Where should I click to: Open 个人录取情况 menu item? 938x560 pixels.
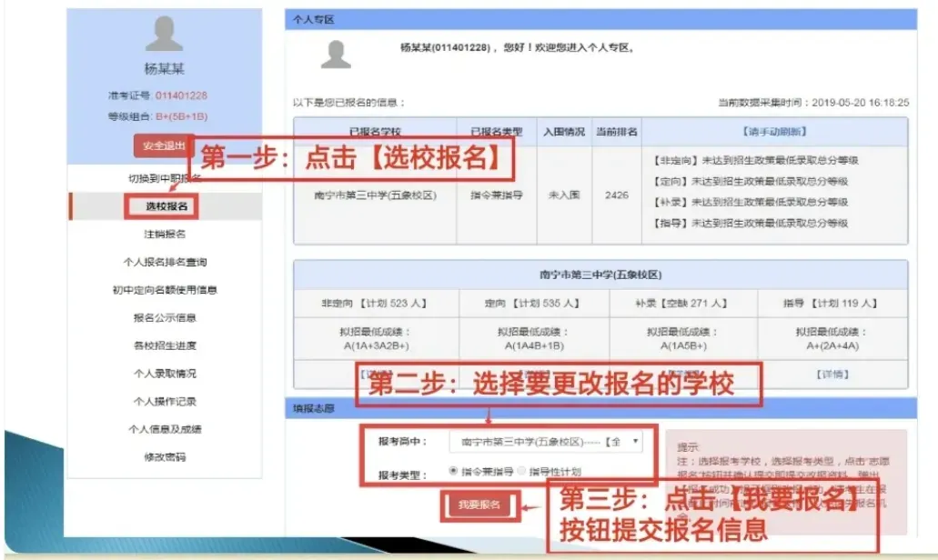165,374
